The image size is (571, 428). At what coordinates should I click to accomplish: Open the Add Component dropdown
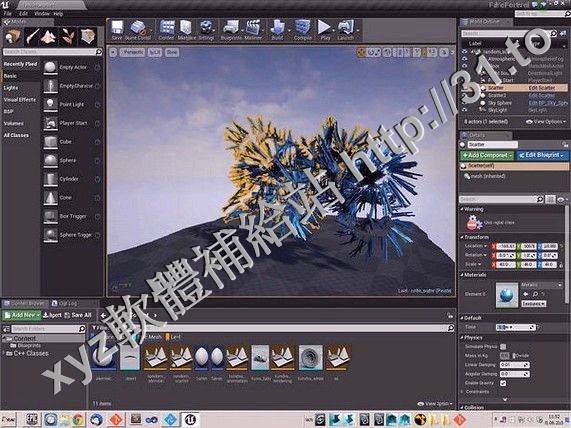coord(487,155)
